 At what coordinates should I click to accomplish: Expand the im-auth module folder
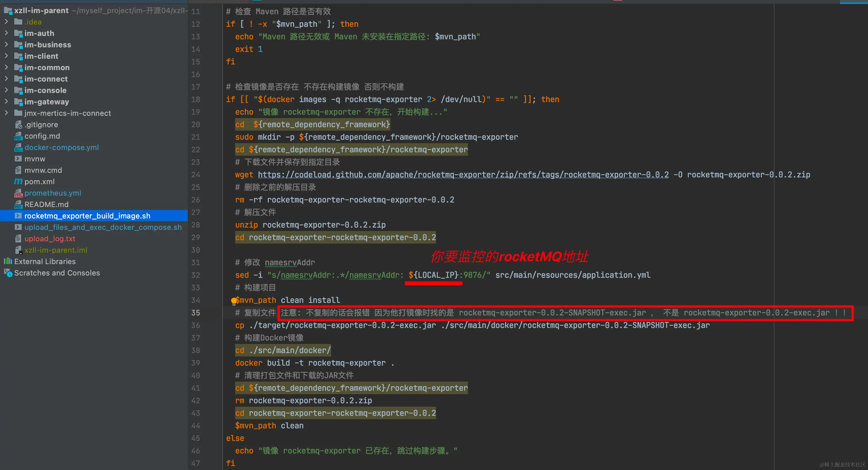tap(6, 33)
